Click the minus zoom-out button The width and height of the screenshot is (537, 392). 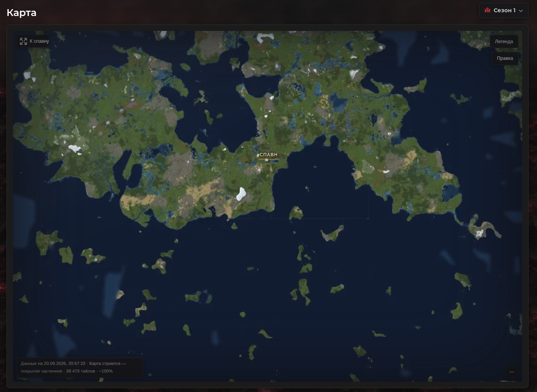(511, 372)
